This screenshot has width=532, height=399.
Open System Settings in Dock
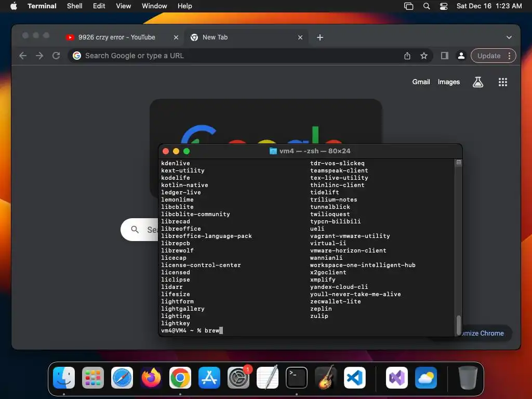click(238, 378)
